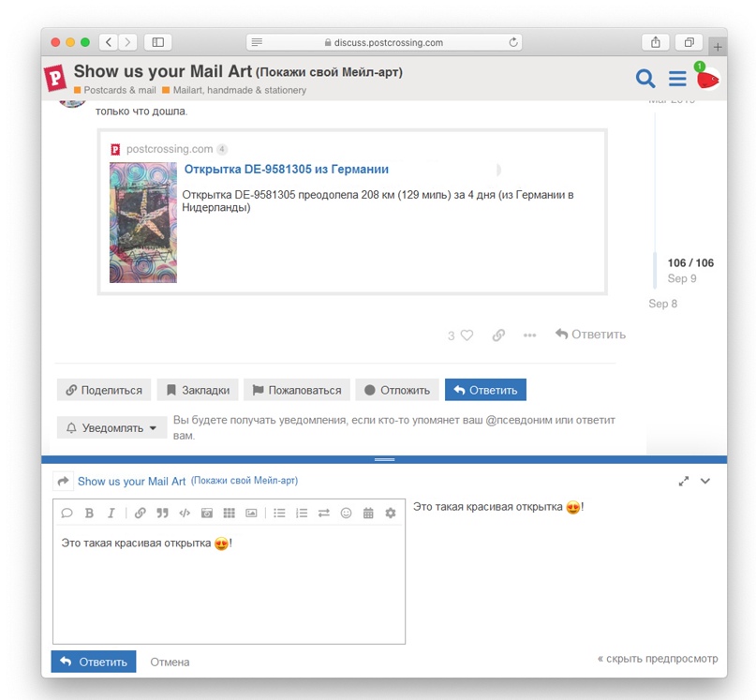Click the Закладки bookmark button
This screenshot has height=700, width=756.
point(198,390)
